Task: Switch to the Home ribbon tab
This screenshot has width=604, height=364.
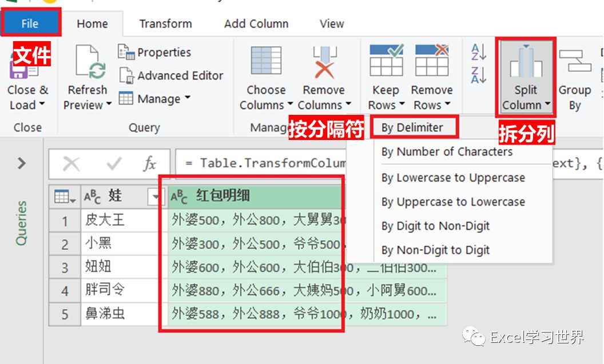Action: pyautogui.click(x=92, y=24)
